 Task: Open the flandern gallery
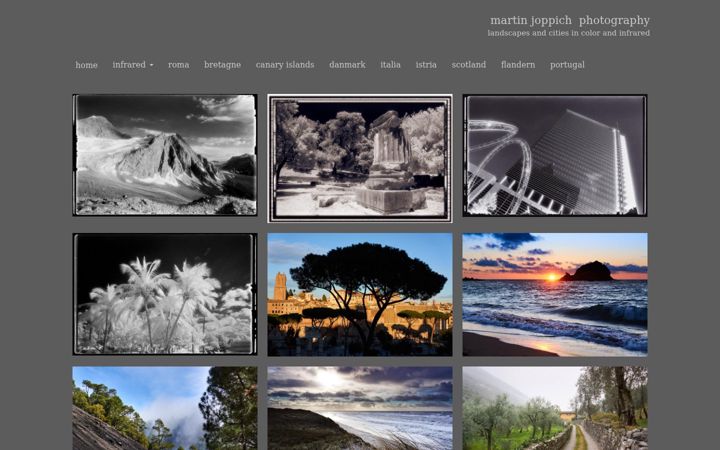(x=518, y=65)
